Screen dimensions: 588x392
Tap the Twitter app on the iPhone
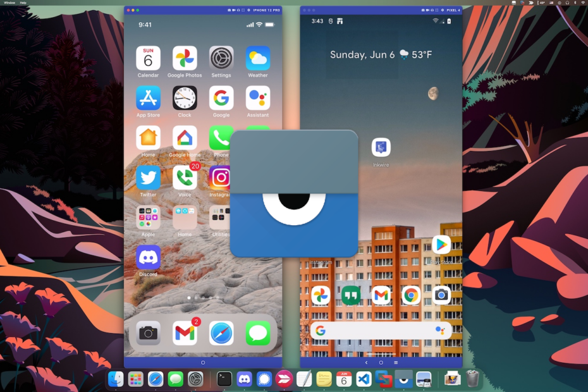(x=148, y=178)
